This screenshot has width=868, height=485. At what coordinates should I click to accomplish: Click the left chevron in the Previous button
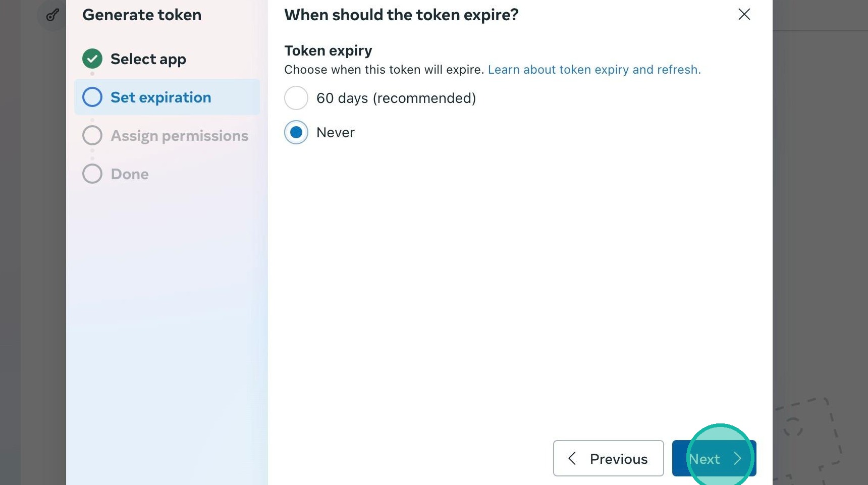point(572,458)
